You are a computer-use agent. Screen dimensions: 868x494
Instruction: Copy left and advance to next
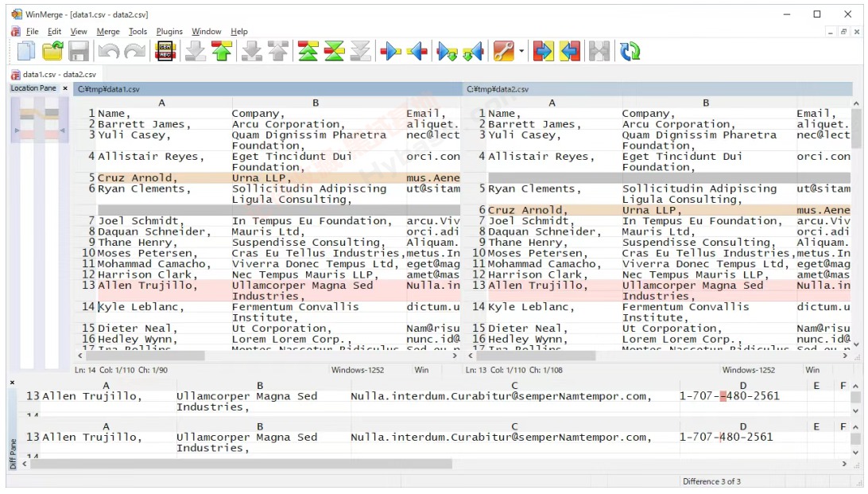click(x=473, y=52)
